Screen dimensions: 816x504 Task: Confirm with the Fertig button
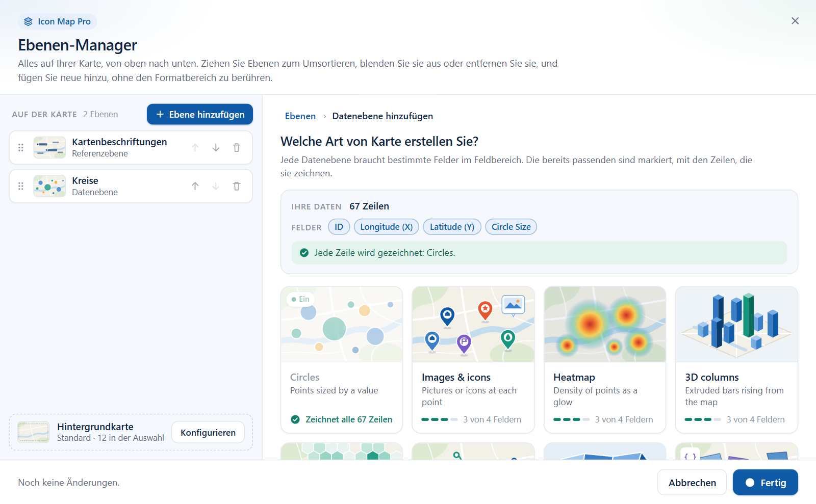766,483
